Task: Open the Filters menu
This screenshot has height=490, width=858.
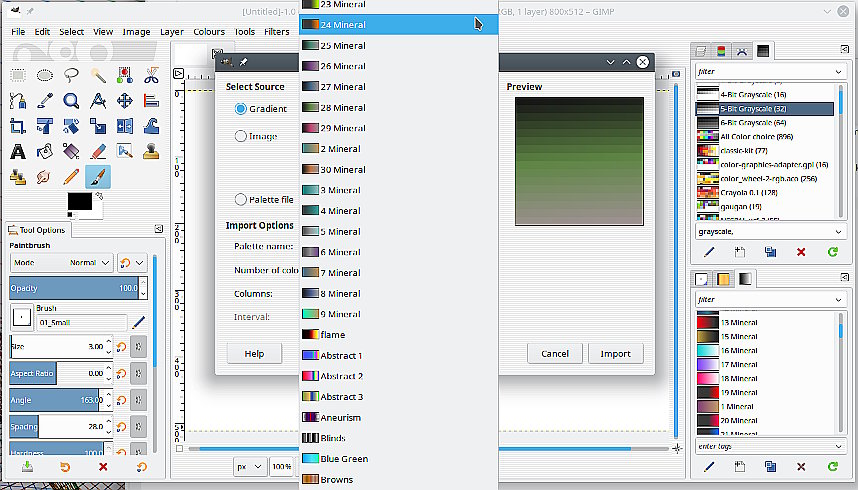Action: (x=277, y=32)
